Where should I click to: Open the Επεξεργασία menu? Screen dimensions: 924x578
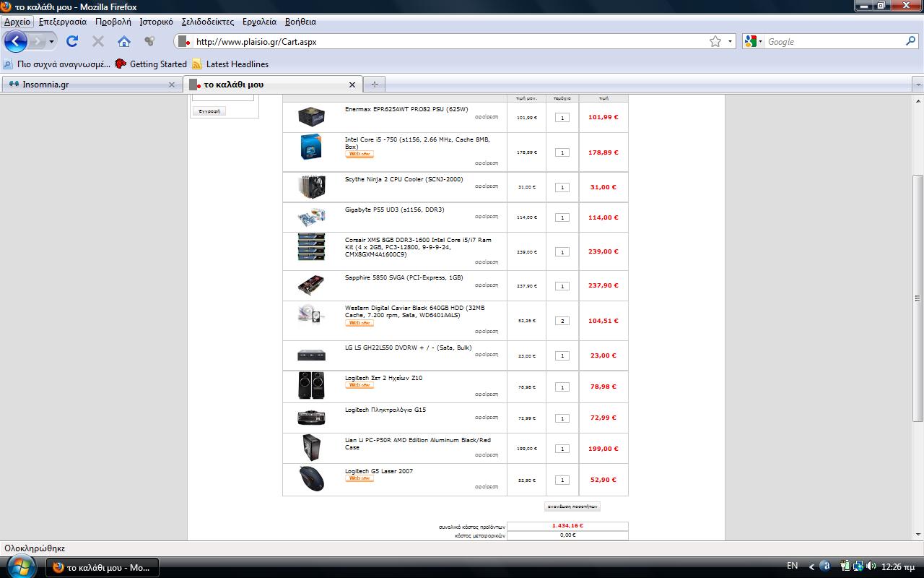coord(63,22)
